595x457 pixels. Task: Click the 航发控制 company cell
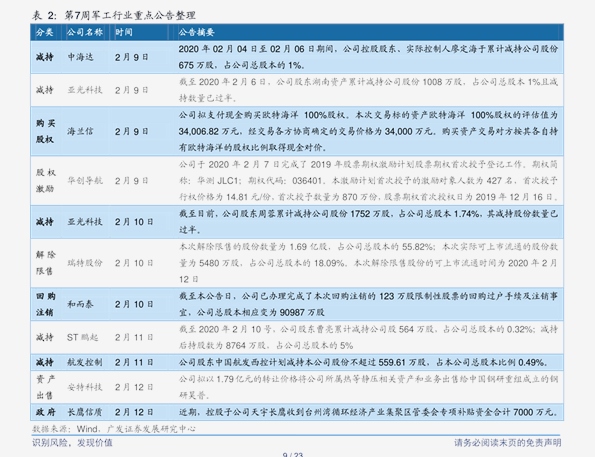85,362
